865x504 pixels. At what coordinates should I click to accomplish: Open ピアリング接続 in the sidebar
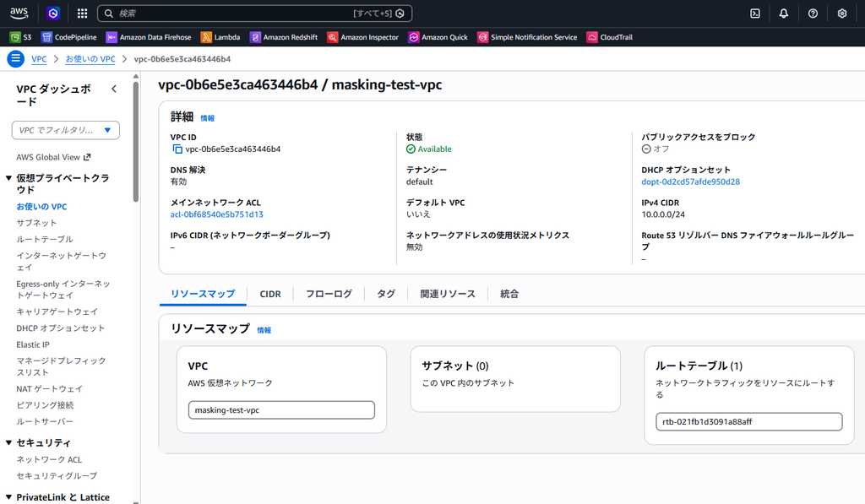click(45, 405)
